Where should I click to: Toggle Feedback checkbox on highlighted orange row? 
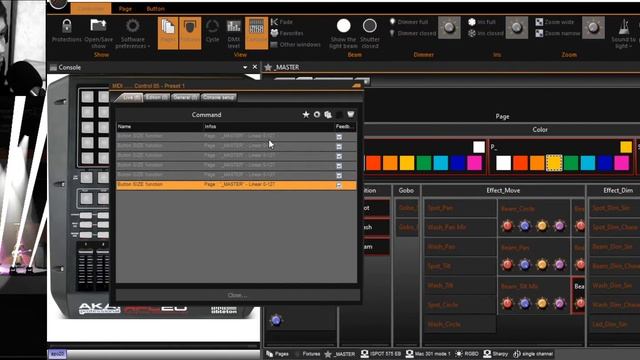pyautogui.click(x=339, y=185)
